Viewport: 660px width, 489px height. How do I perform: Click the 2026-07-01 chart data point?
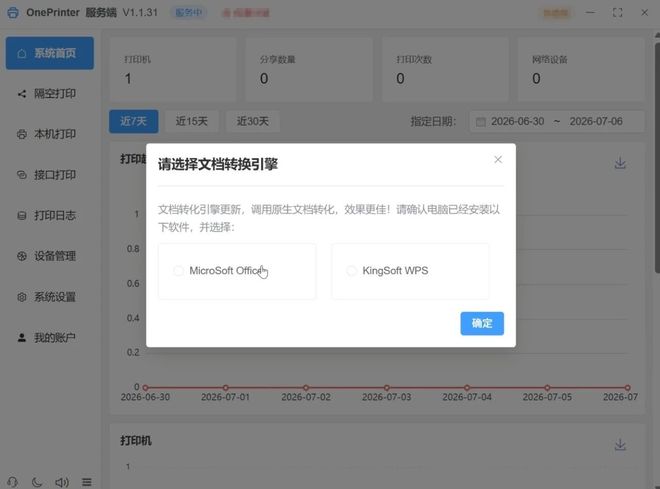226,388
